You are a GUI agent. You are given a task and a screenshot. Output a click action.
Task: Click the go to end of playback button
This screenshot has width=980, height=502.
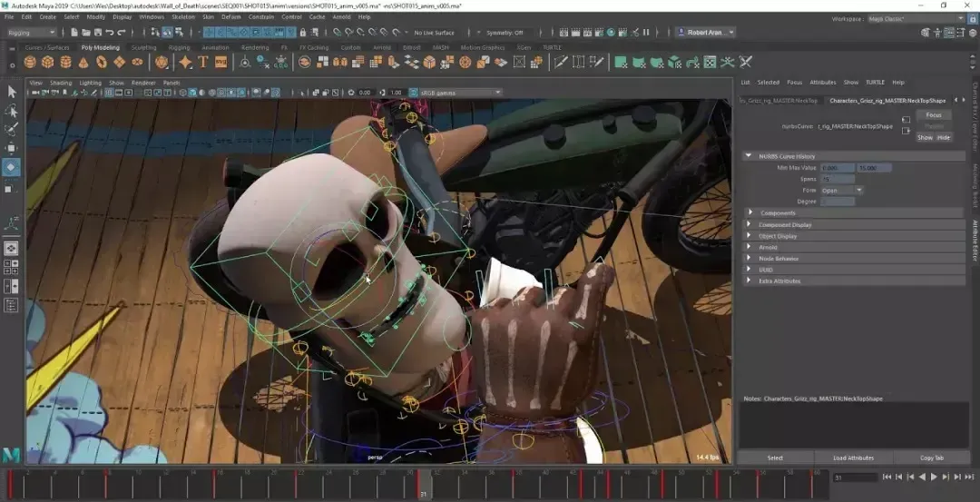969,477
